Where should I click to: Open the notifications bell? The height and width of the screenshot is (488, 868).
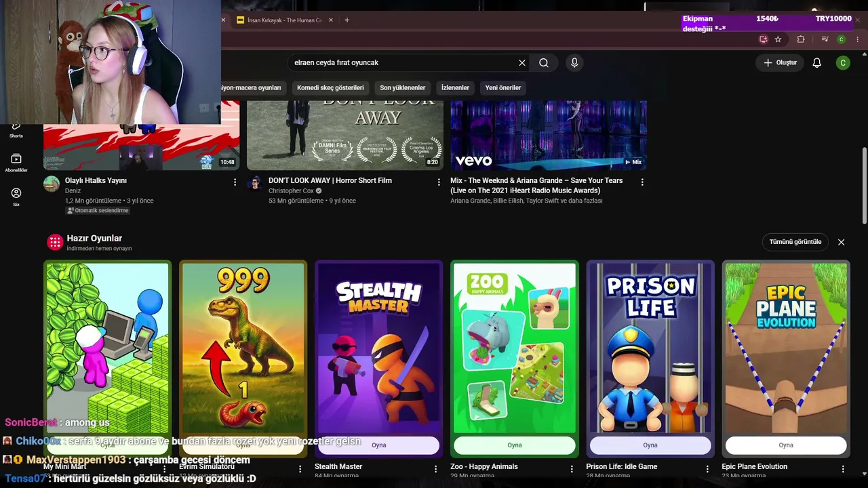coord(816,62)
